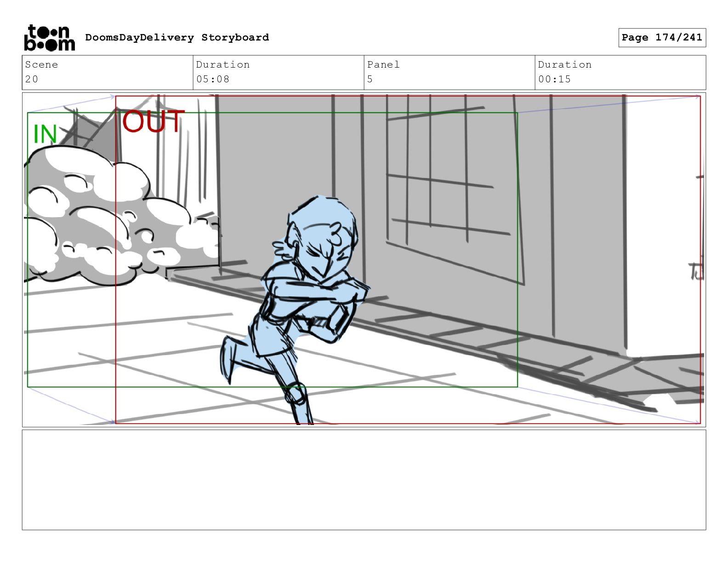Select panel number '5'
Image resolution: width=728 pixels, height=563 pixels.
click(x=370, y=79)
